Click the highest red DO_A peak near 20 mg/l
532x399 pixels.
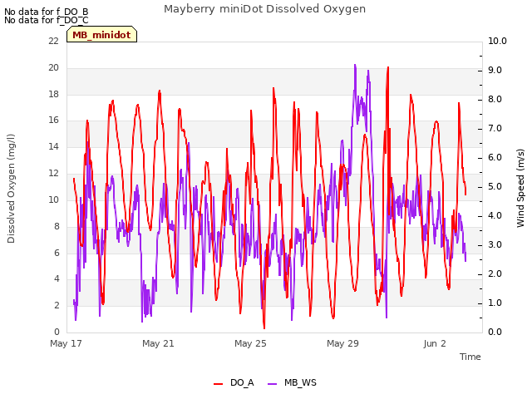(388, 68)
